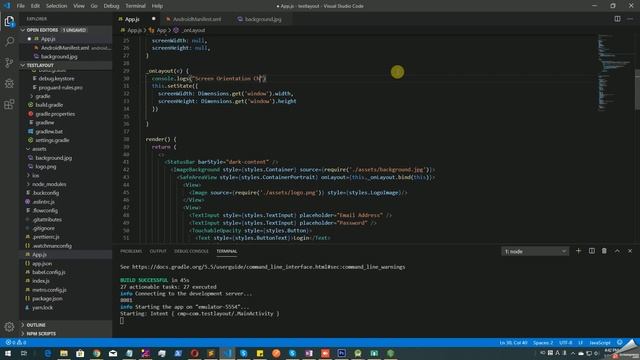The image size is (640, 360).
Task: Open Microsoft Edge from taskbar
Action: (x=48, y=353)
